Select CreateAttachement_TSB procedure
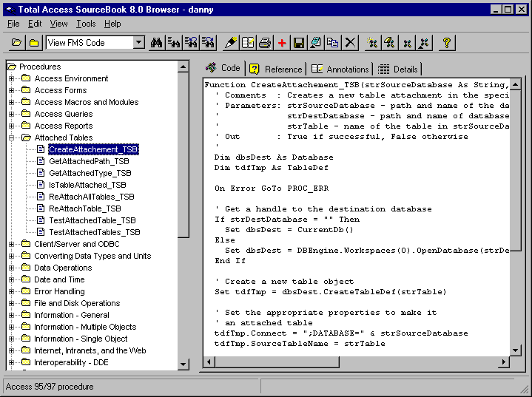Screen dimensions: 532x397 tap(93, 149)
